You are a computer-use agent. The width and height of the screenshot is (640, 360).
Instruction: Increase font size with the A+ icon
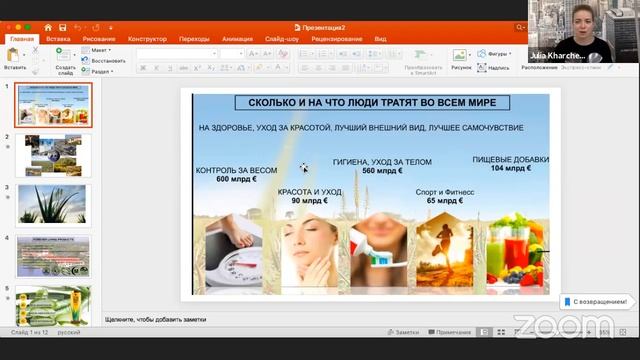point(253,54)
